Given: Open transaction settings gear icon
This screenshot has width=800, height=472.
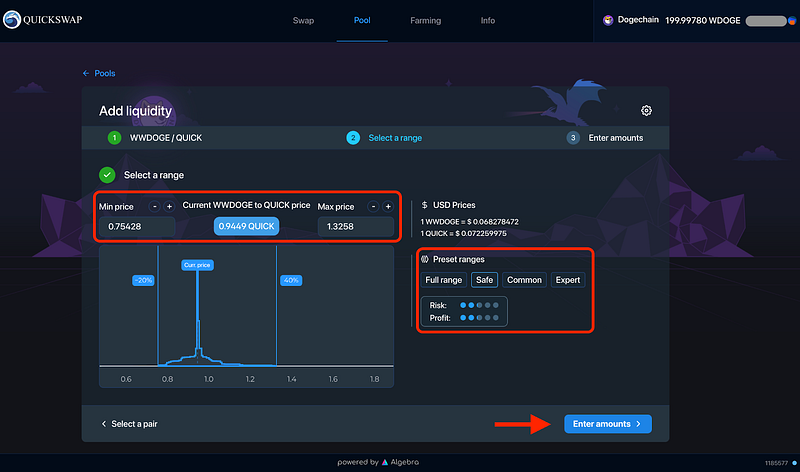Looking at the screenshot, I should click(x=646, y=111).
